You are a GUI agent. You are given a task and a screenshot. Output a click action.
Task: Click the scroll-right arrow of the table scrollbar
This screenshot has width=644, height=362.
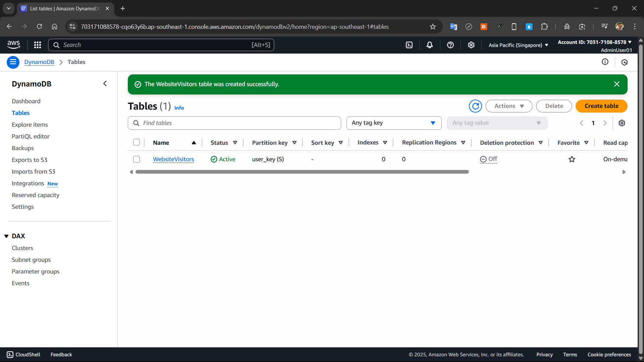624,172
